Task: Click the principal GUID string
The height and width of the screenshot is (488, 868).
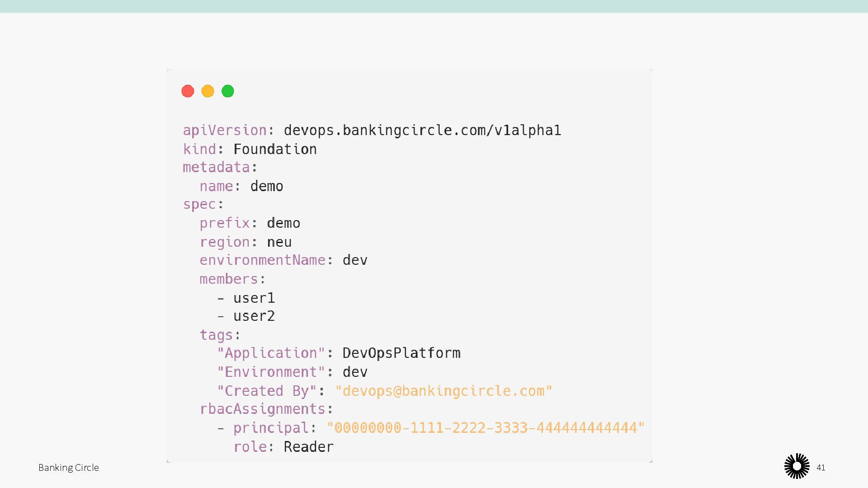Action: tap(486, 428)
